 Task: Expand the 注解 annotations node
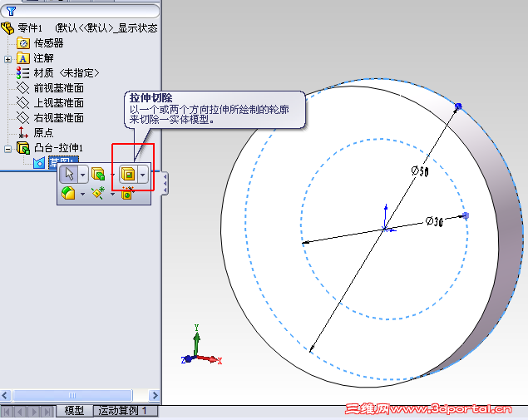(x=7, y=59)
